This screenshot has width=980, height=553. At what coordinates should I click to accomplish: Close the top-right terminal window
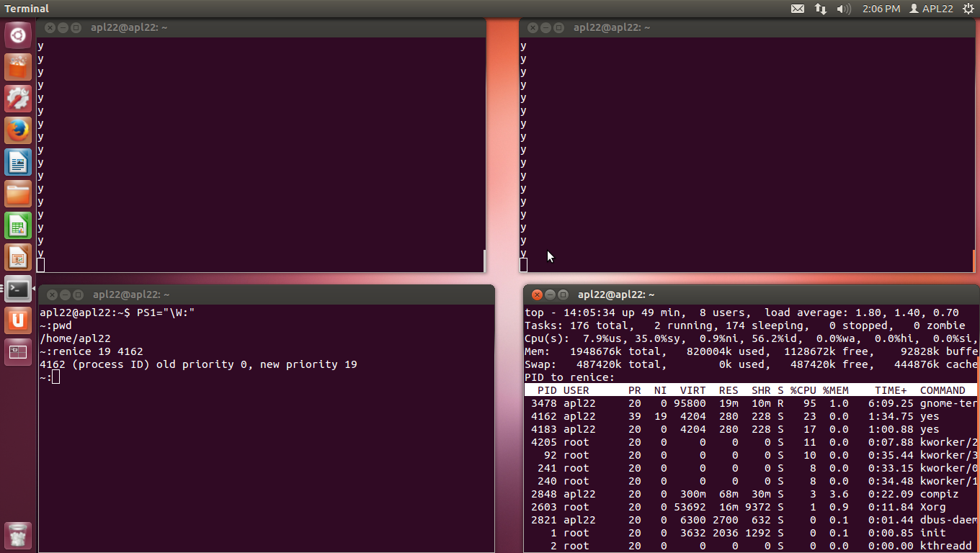(533, 28)
